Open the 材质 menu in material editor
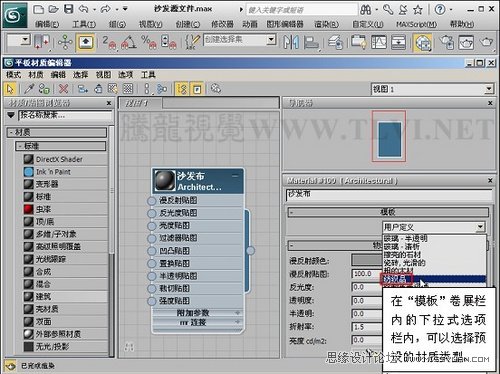This screenshot has height=374, width=500. (x=36, y=75)
